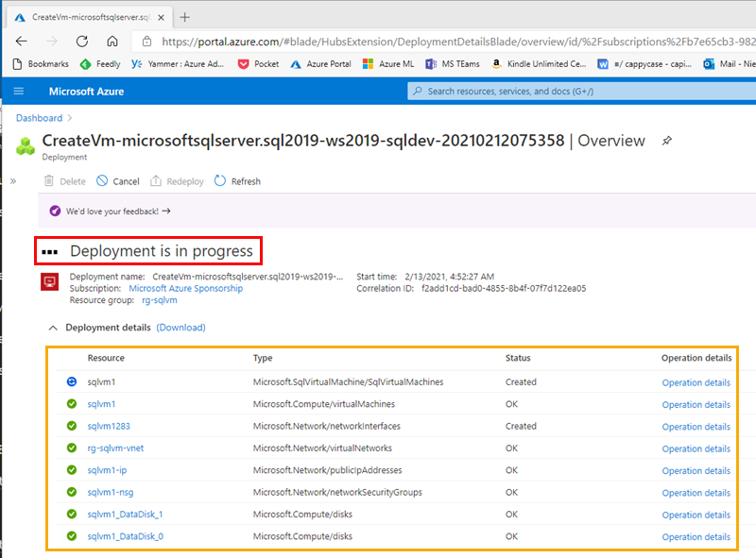Click the site lock icon in the address bar
Screen dimensions: 756x558
(x=147, y=42)
